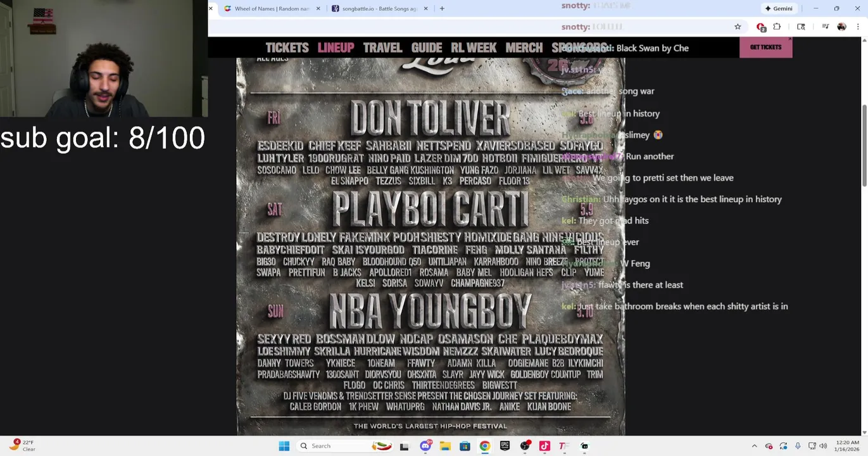Open Discord from the taskbar
This screenshot has height=456, width=868.
click(x=425, y=446)
